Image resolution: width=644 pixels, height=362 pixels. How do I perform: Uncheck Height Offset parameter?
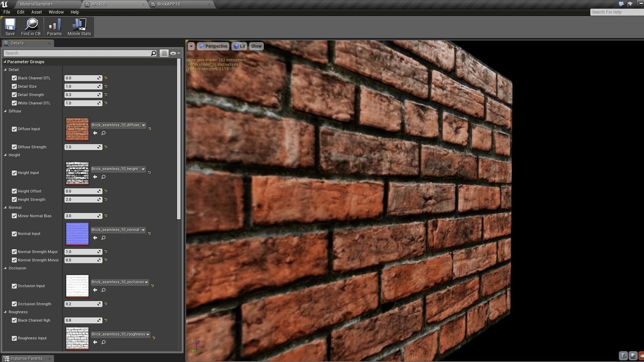pyautogui.click(x=14, y=191)
